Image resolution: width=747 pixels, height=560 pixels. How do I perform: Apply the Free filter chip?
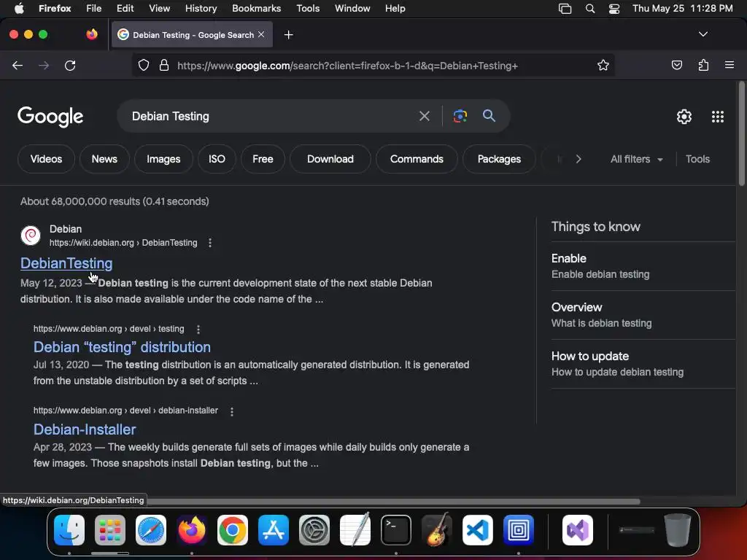coord(263,159)
